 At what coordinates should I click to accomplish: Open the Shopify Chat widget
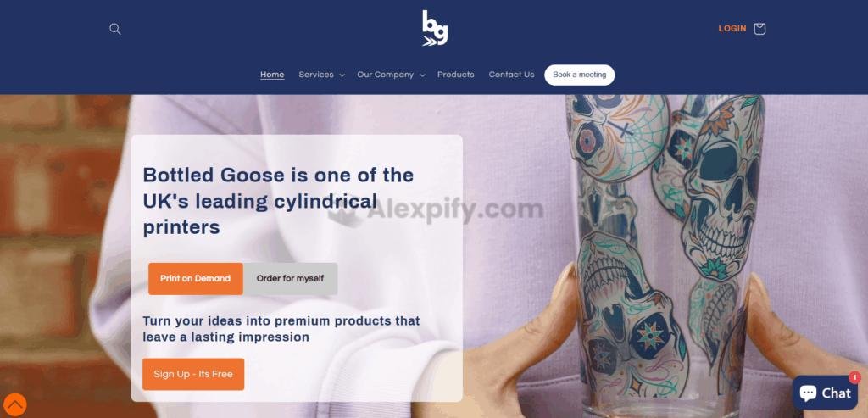click(x=825, y=393)
